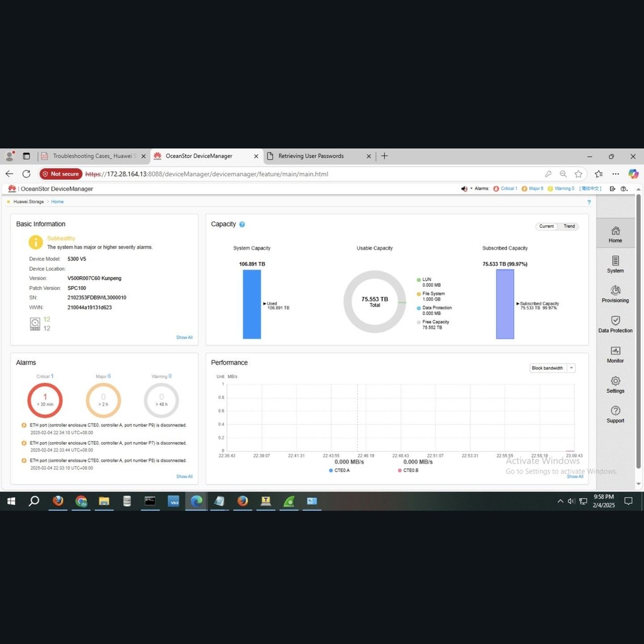Open the Provisioning sidebar icon

[x=615, y=294]
